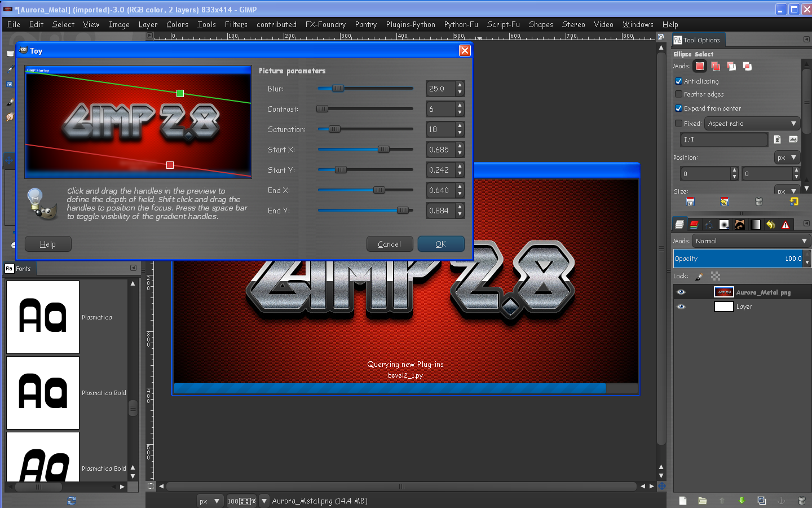Open the Script-Fu menu
The height and width of the screenshot is (508, 812).
tap(503, 24)
